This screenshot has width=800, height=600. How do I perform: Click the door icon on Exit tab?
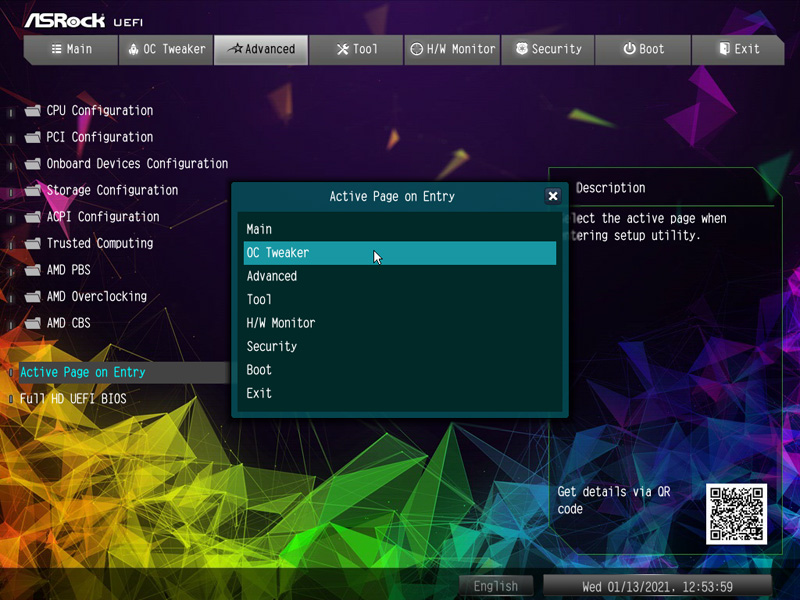[x=724, y=48]
